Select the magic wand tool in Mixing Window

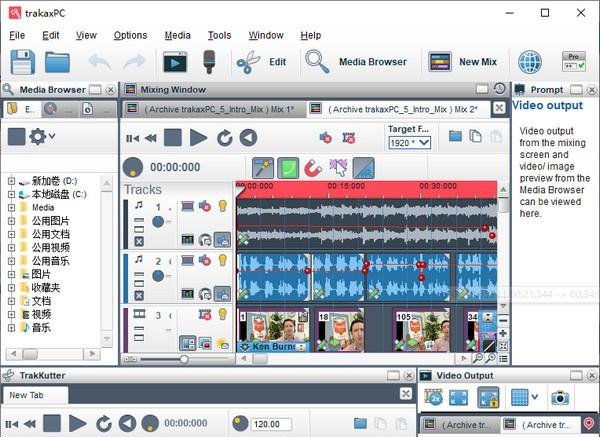coord(263,167)
